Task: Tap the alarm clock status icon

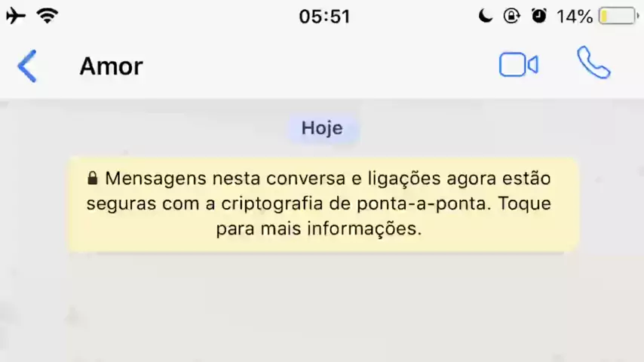Action: tap(539, 16)
